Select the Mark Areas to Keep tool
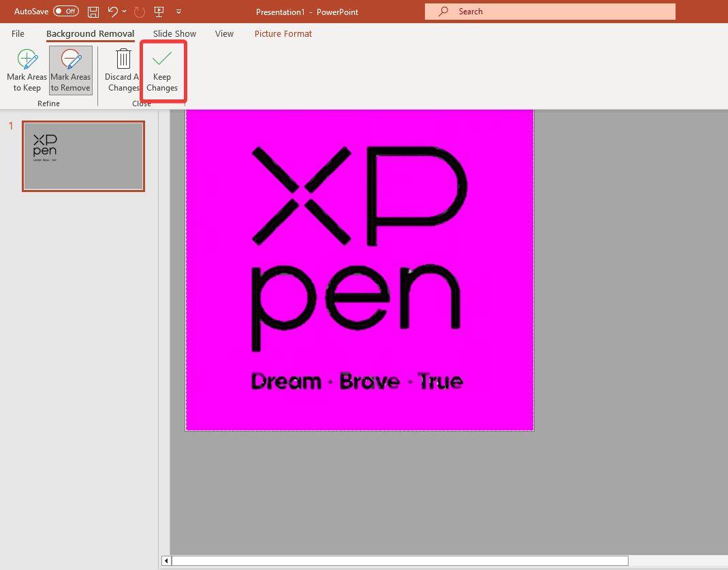Image resolution: width=728 pixels, height=570 pixels. click(x=27, y=70)
